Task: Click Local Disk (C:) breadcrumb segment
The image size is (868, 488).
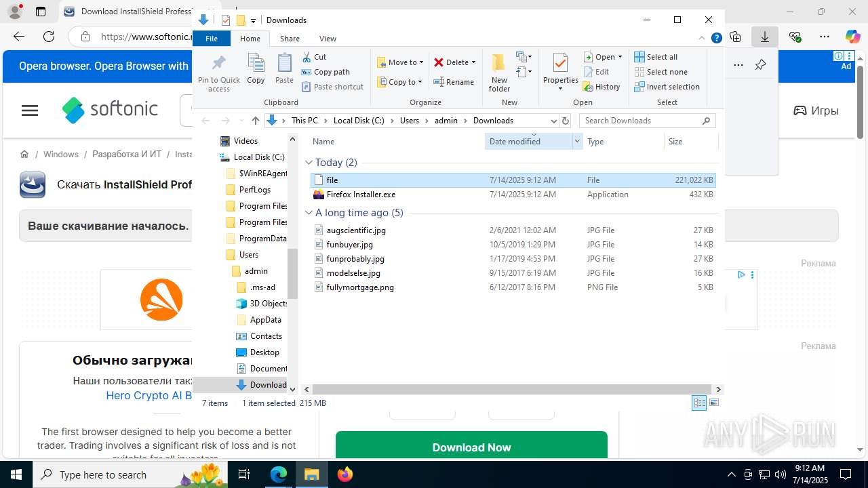Action: tap(359, 121)
